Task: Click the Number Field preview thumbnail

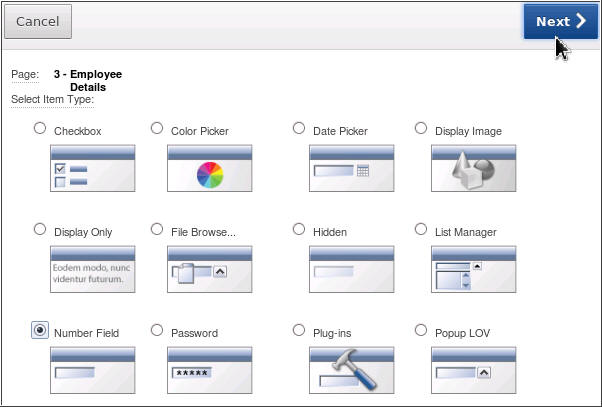Action: pos(92,369)
